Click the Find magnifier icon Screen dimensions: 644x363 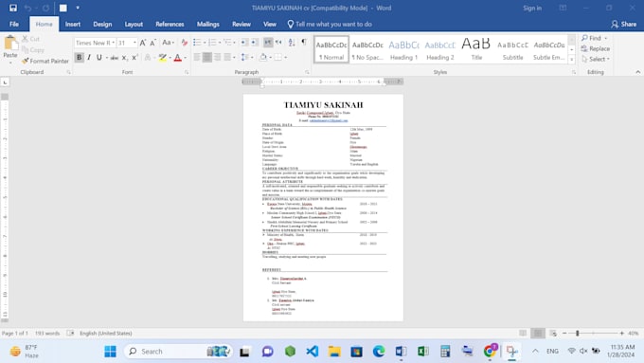[x=584, y=38]
